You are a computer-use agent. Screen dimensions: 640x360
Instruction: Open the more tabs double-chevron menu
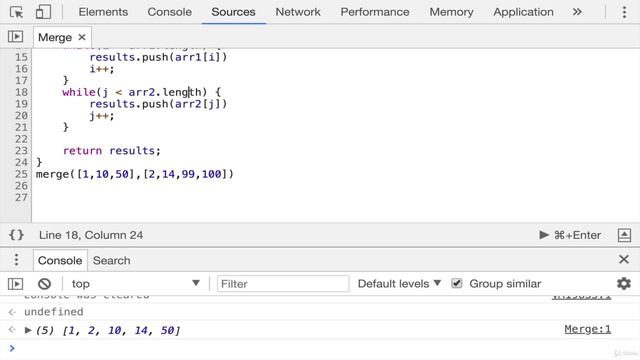(577, 12)
